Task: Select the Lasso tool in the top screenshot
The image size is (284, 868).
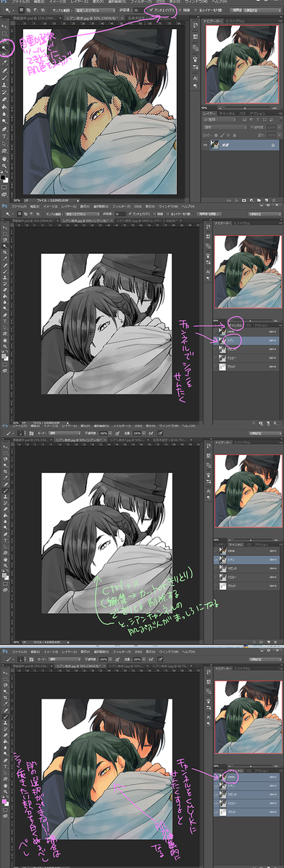Action: tap(5, 40)
